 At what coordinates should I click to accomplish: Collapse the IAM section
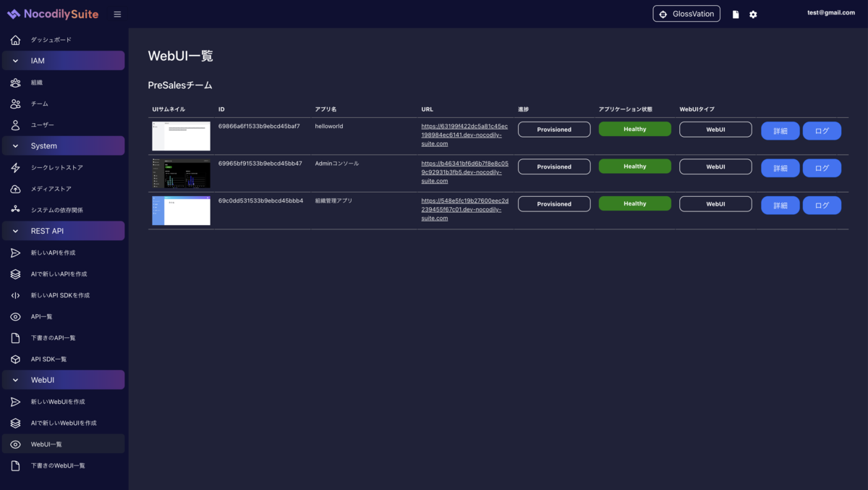64,61
